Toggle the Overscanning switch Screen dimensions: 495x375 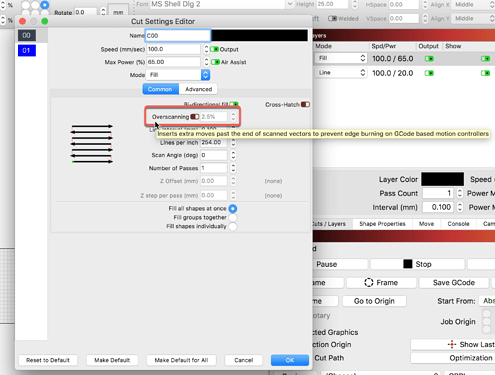[x=195, y=117]
